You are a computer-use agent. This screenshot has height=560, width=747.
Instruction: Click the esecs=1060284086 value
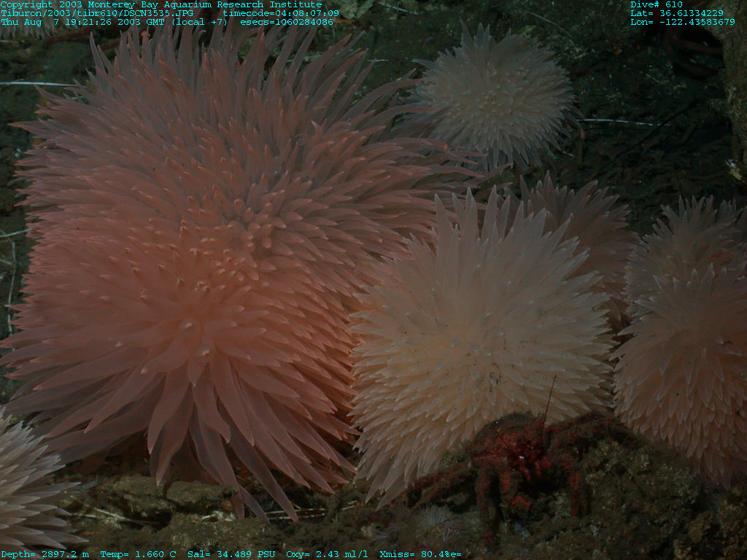287,22
